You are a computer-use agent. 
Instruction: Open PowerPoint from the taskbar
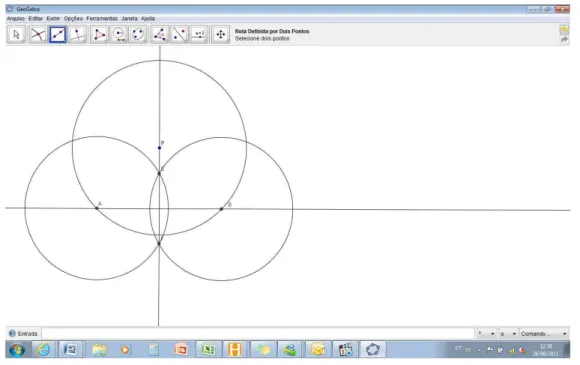pyautogui.click(x=181, y=349)
